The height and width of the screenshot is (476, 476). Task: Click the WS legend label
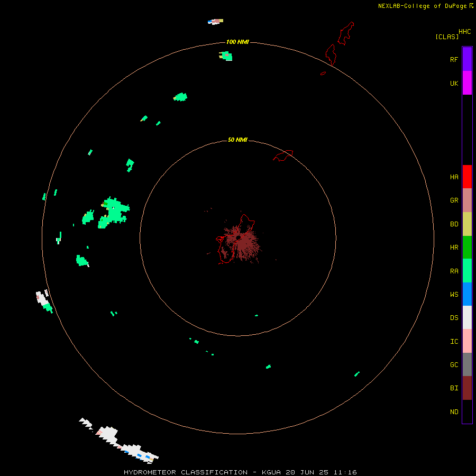coord(454,294)
